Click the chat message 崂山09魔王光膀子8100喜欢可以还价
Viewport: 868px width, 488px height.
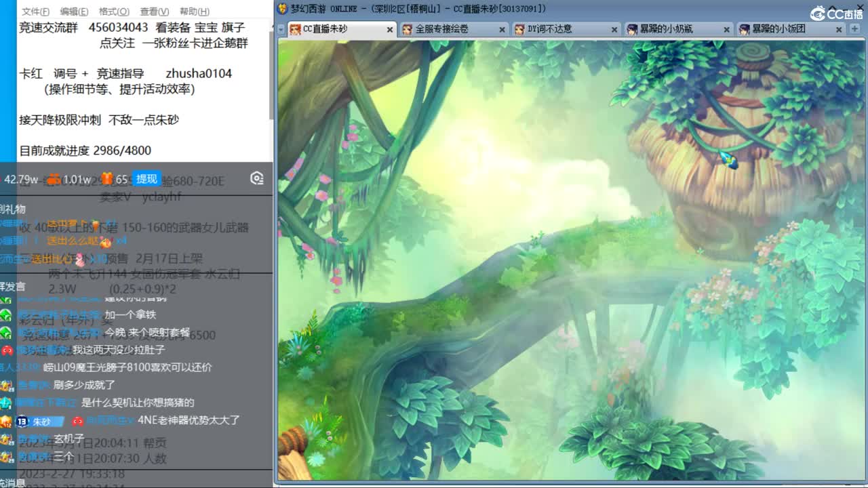pyautogui.click(x=127, y=367)
